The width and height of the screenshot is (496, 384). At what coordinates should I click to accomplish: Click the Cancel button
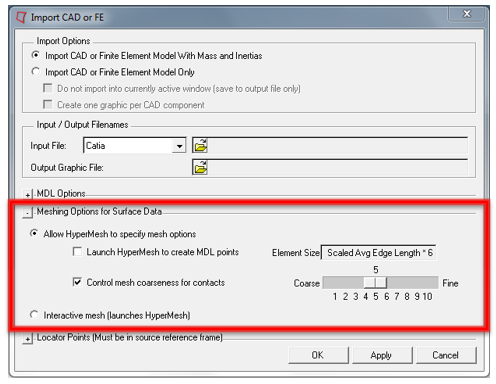click(446, 355)
